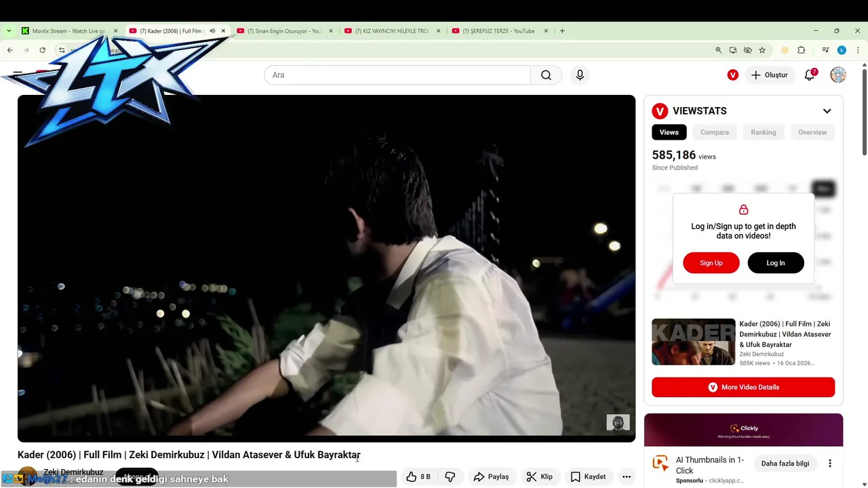Open the Kader (2006) title link in ViewStats card

pos(785,334)
